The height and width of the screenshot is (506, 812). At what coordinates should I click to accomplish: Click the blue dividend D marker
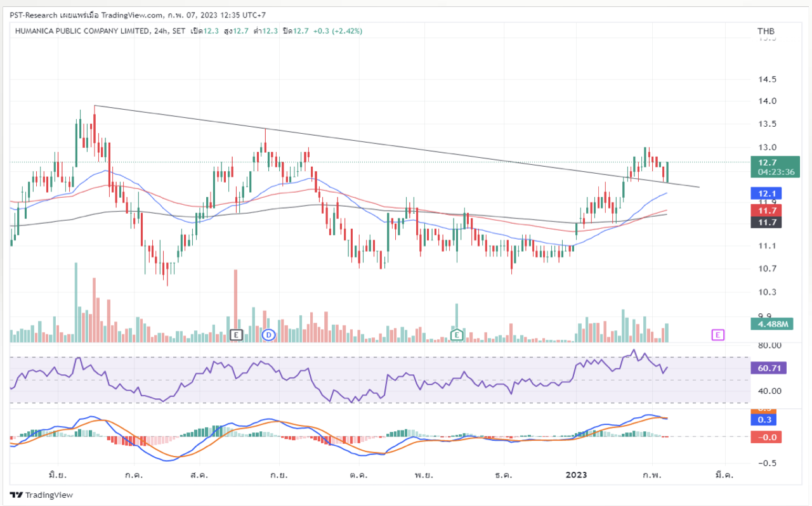pos(268,334)
